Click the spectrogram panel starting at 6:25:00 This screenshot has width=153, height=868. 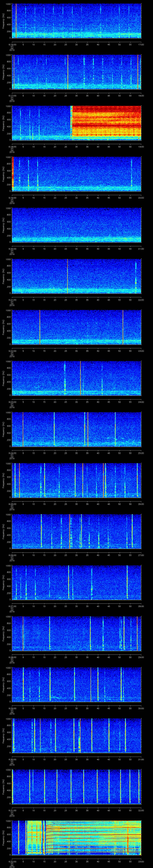tap(76, 481)
